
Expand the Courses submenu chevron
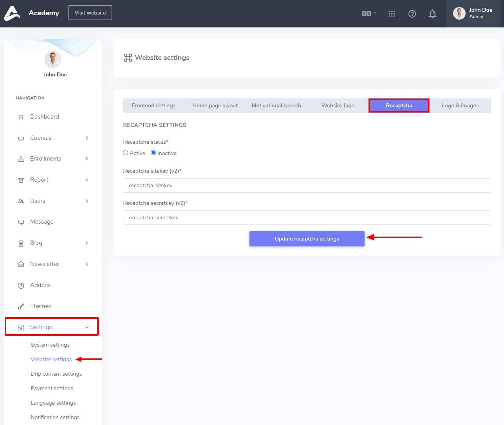pyautogui.click(x=87, y=138)
